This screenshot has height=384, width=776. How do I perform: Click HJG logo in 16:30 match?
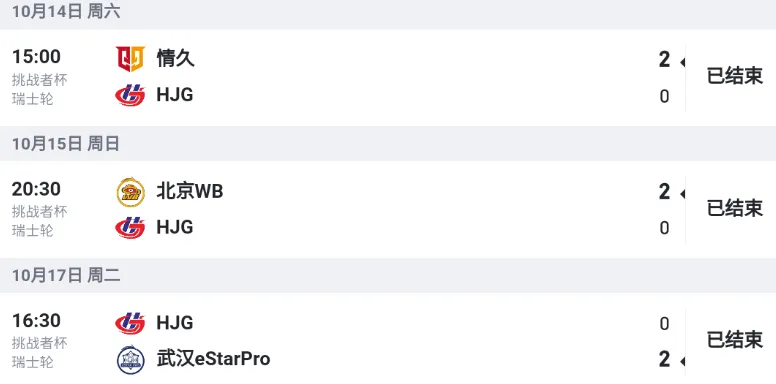tap(131, 323)
